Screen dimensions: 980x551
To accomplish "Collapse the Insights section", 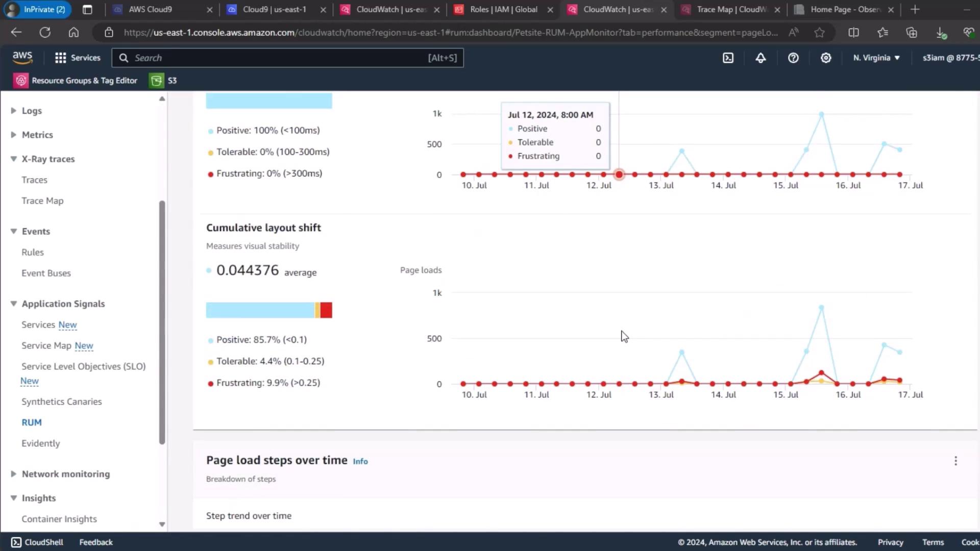I will [x=13, y=498].
